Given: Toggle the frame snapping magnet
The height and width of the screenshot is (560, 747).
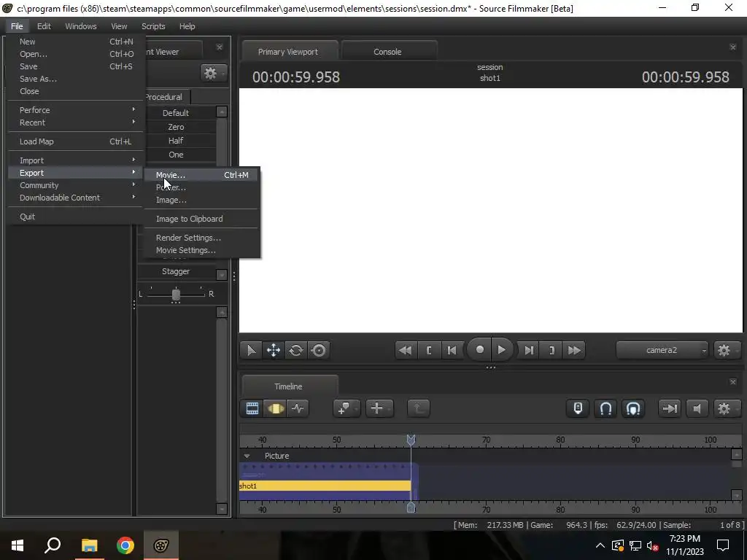Looking at the screenshot, I should point(633,408).
